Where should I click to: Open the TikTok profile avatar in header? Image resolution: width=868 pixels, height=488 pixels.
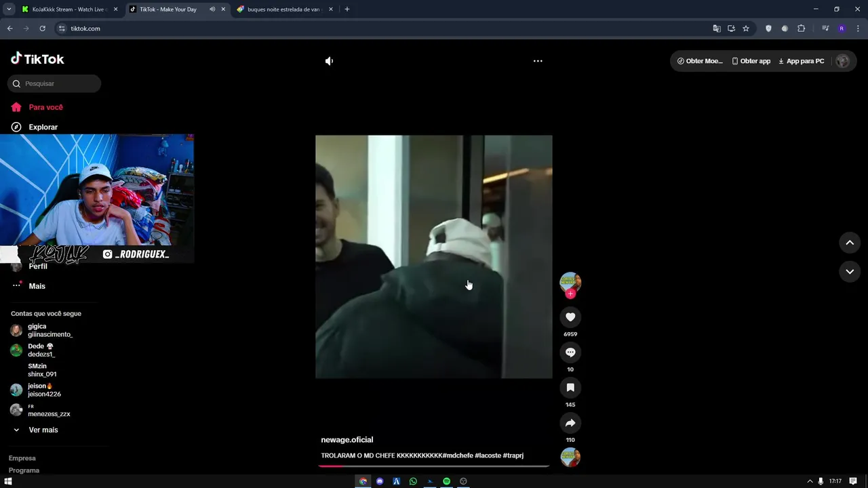(x=843, y=61)
